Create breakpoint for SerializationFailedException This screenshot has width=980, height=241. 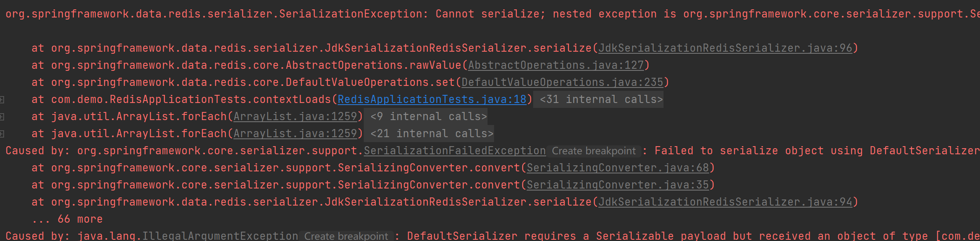[593, 151]
